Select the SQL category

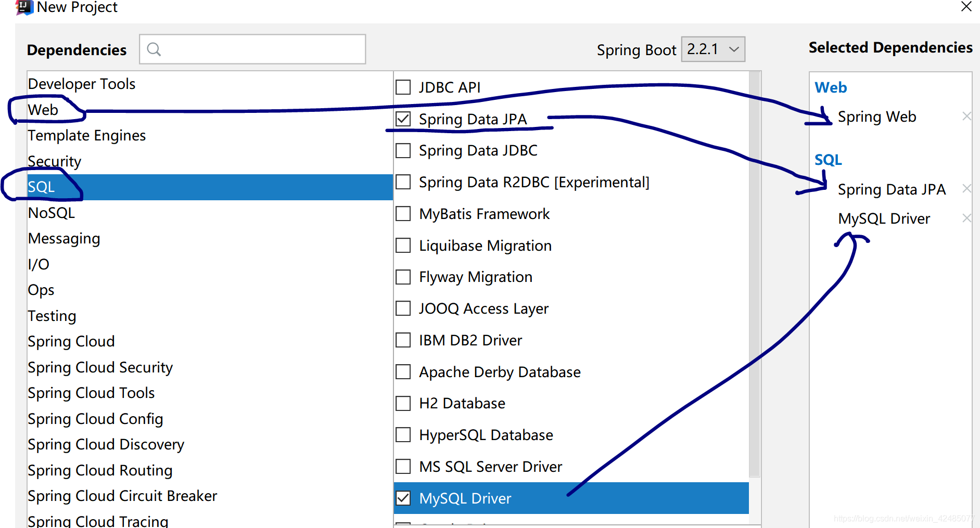pos(210,187)
